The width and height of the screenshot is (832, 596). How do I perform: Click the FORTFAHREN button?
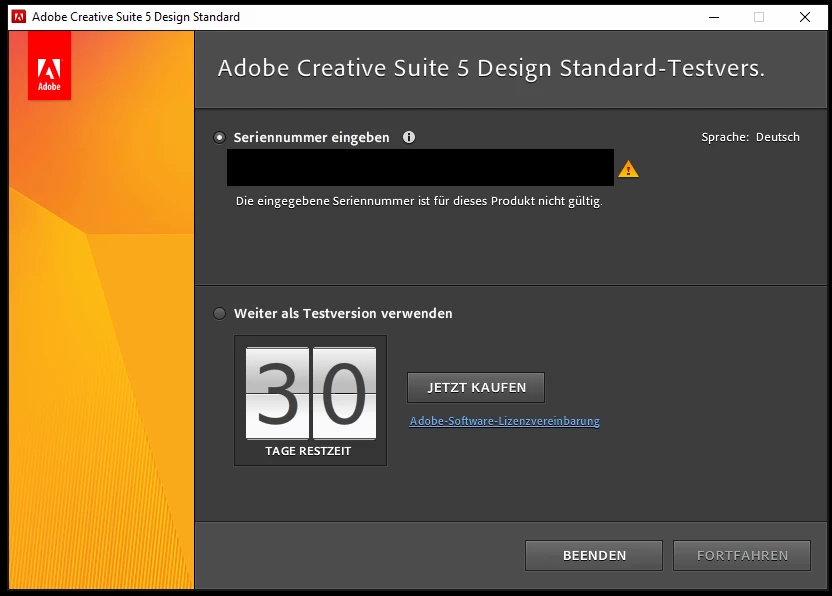click(742, 555)
